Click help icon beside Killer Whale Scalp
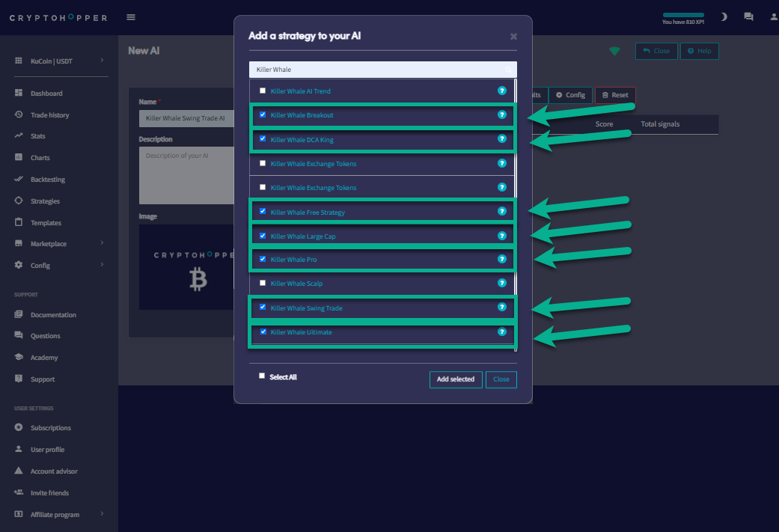This screenshot has width=779, height=532. tap(502, 283)
